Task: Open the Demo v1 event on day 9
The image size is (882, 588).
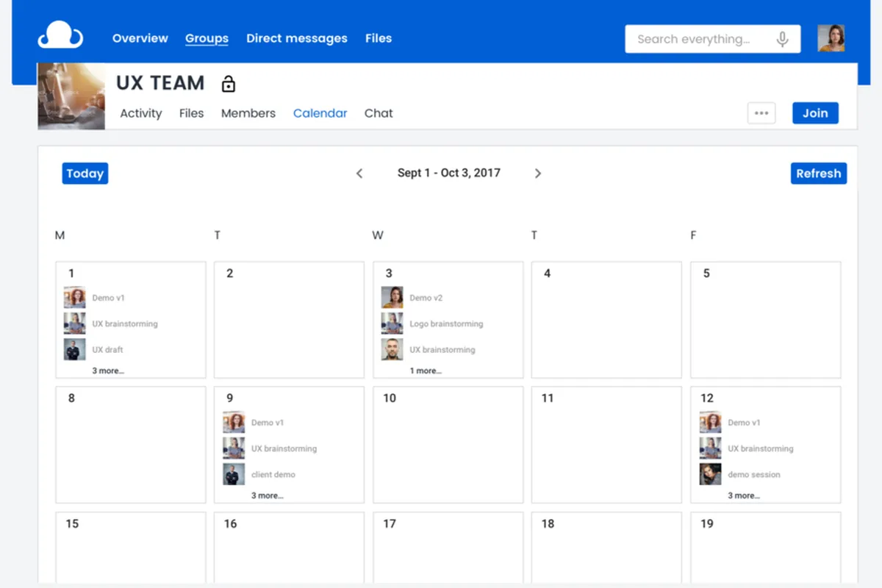Action: (268, 423)
